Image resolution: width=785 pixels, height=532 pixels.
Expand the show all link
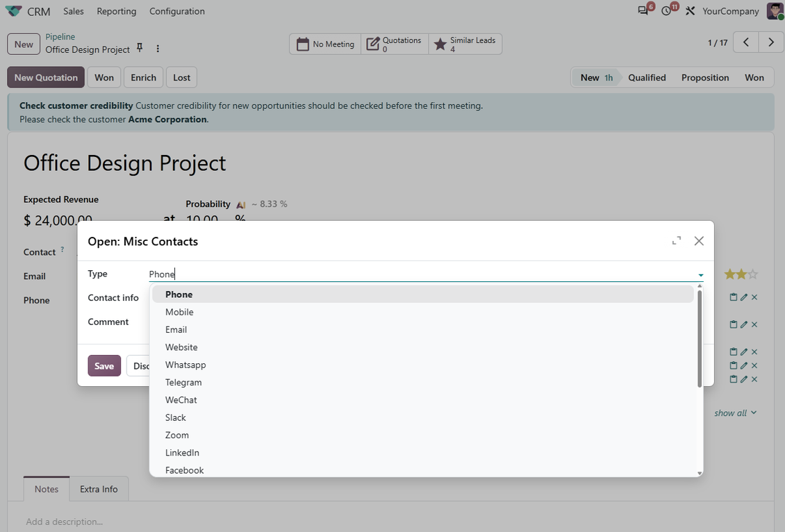click(735, 413)
